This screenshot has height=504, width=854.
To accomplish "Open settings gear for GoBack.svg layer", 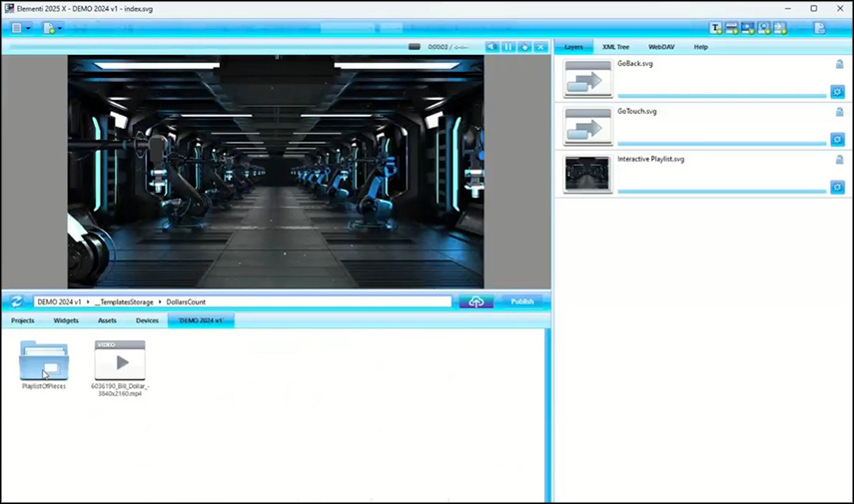I will coord(837,92).
